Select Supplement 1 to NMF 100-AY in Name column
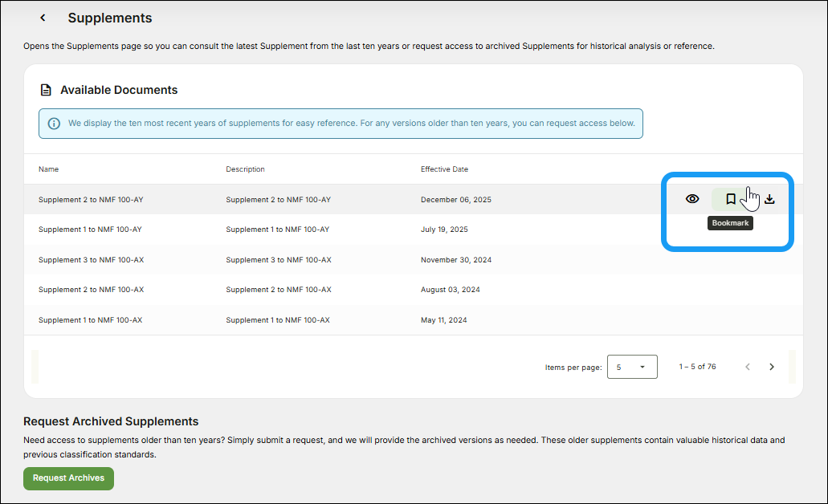 (90, 230)
